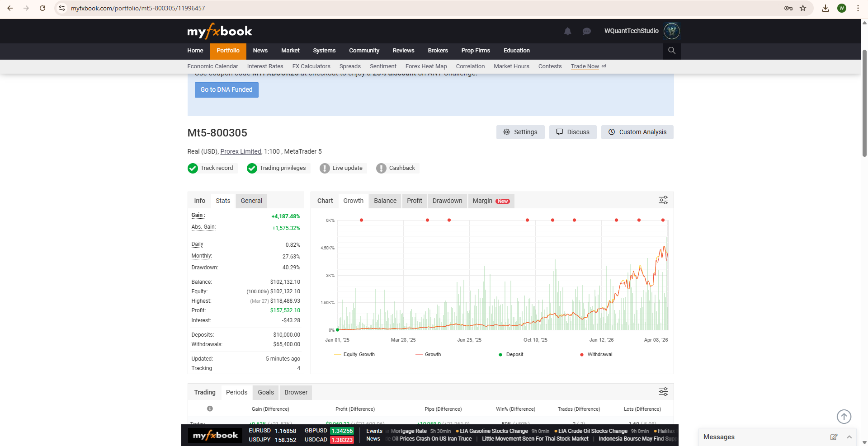The width and height of the screenshot is (868, 446).
Task: Bookmark this page with the star icon
Action: (x=803, y=8)
